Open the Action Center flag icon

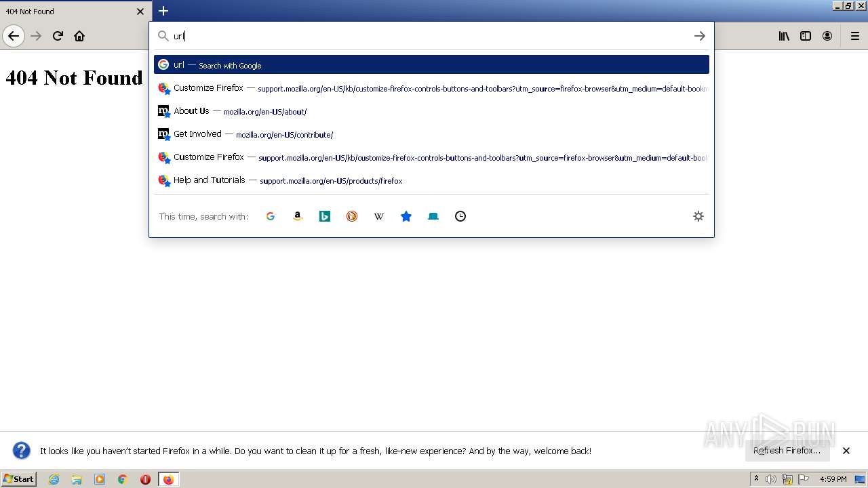tap(804, 479)
